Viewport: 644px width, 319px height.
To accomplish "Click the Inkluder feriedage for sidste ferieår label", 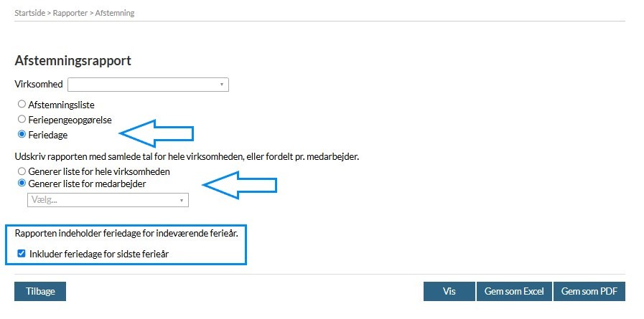I will pos(99,253).
